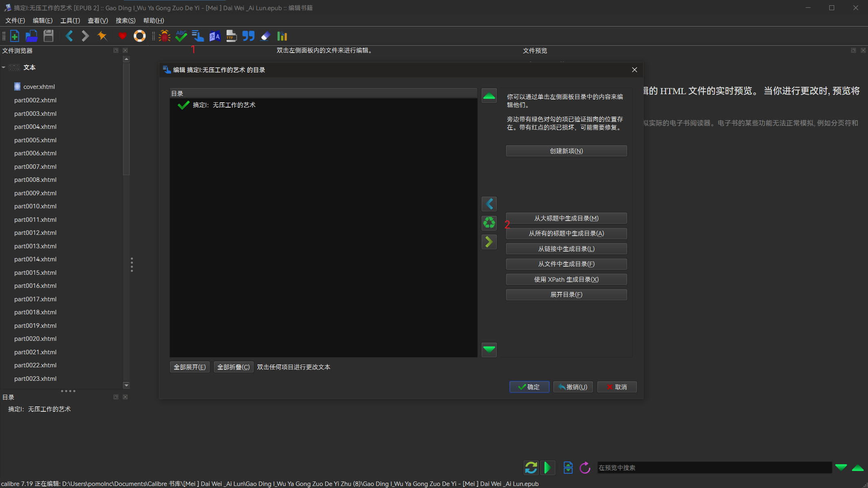
Task: Click the red bug check-book icon
Action: [x=165, y=36]
